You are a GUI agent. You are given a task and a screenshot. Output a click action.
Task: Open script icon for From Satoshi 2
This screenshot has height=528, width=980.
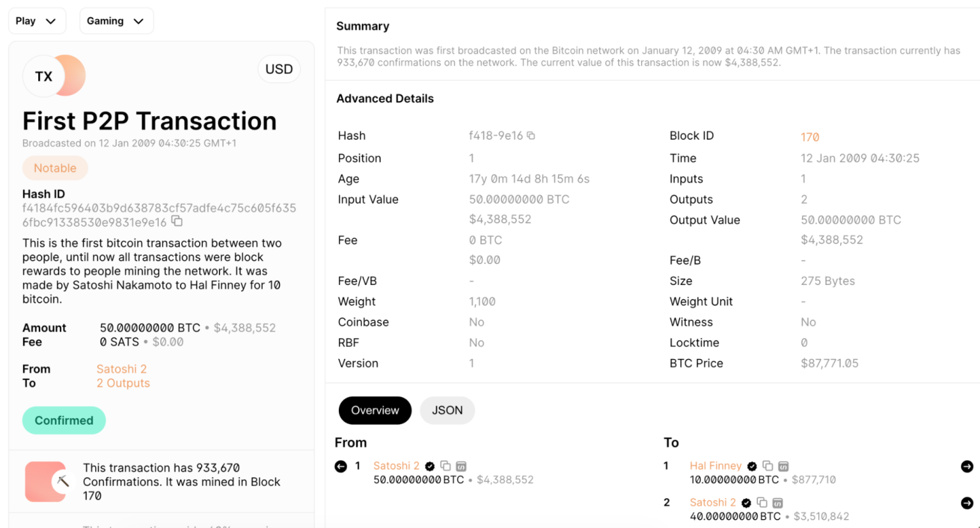coord(461,466)
